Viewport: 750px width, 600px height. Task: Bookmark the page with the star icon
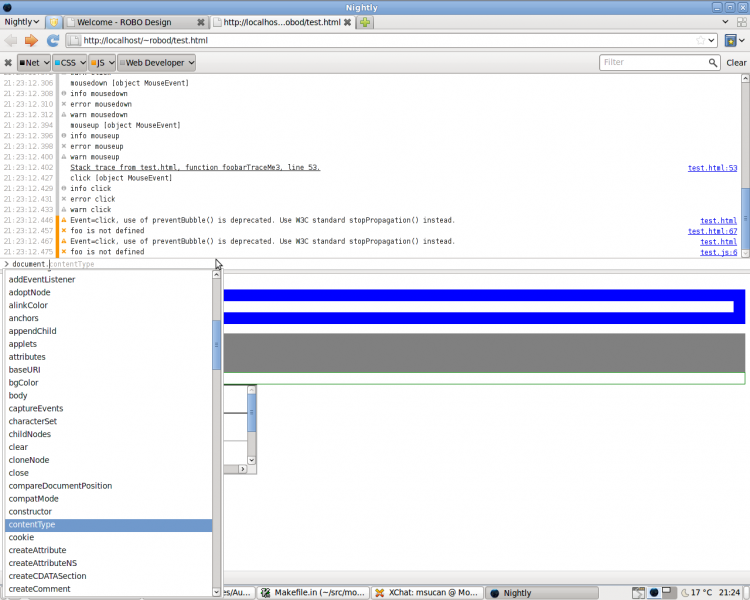coord(700,41)
